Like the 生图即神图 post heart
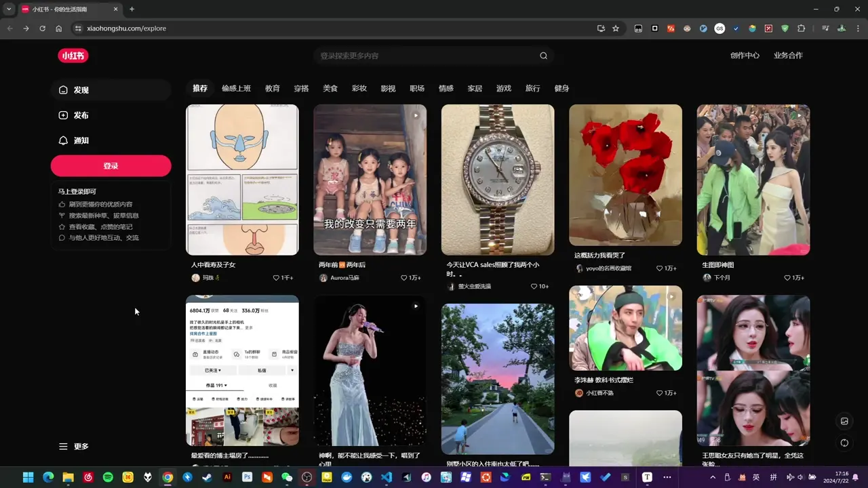The height and width of the screenshot is (488, 868). [787, 278]
